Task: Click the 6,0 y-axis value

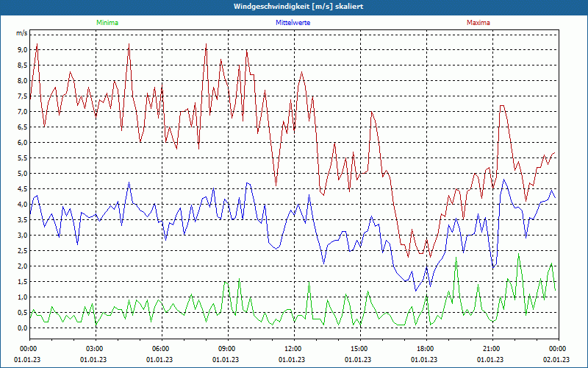Action: (x=21, y=143)
